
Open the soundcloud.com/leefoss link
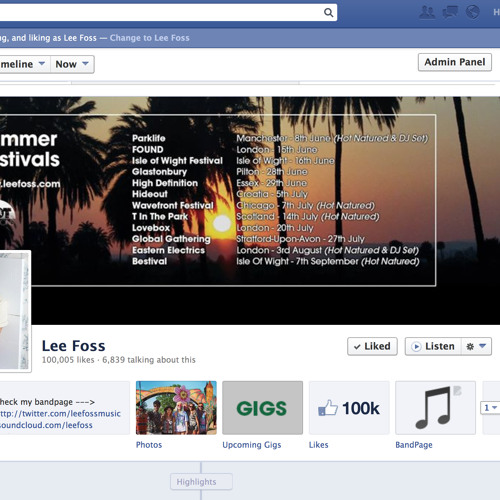(x=46, y=425)
